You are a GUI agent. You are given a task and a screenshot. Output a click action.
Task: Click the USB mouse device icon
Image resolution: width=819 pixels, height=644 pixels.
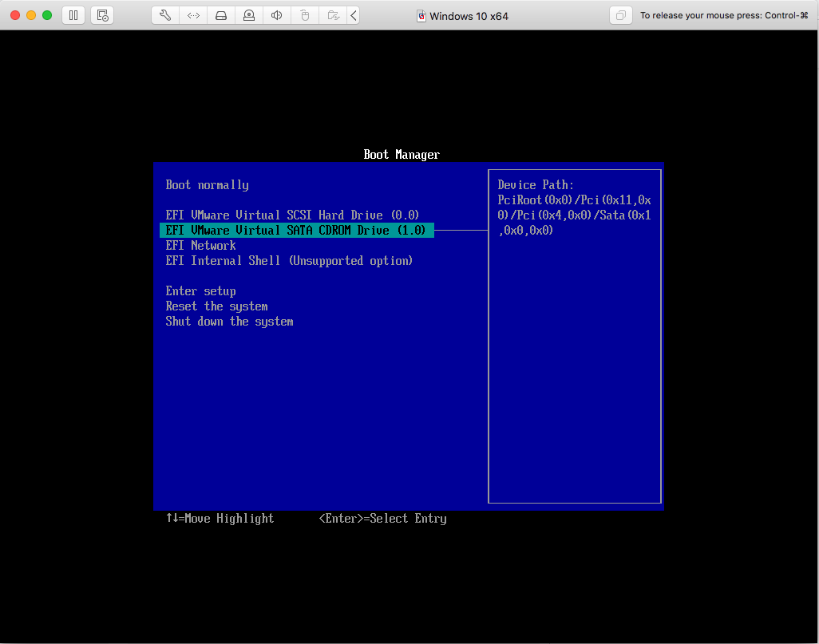coord(305,15)
